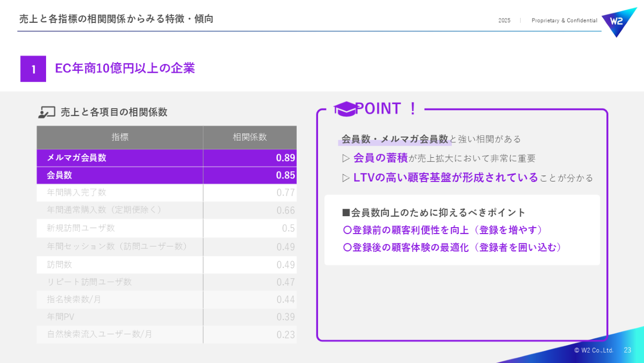
Task: Click the 相関係数 column header
Action: [x=250, y=137]
